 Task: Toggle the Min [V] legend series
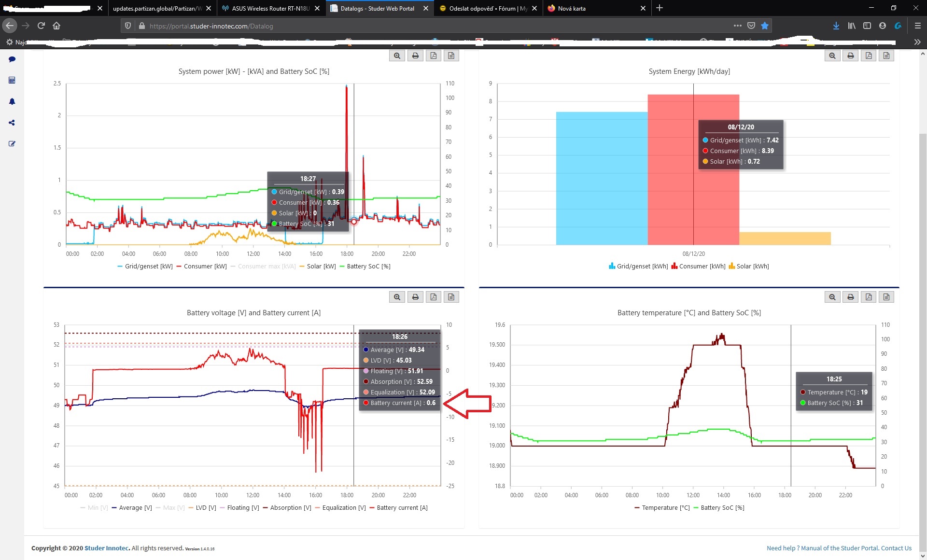pos(97,508)
